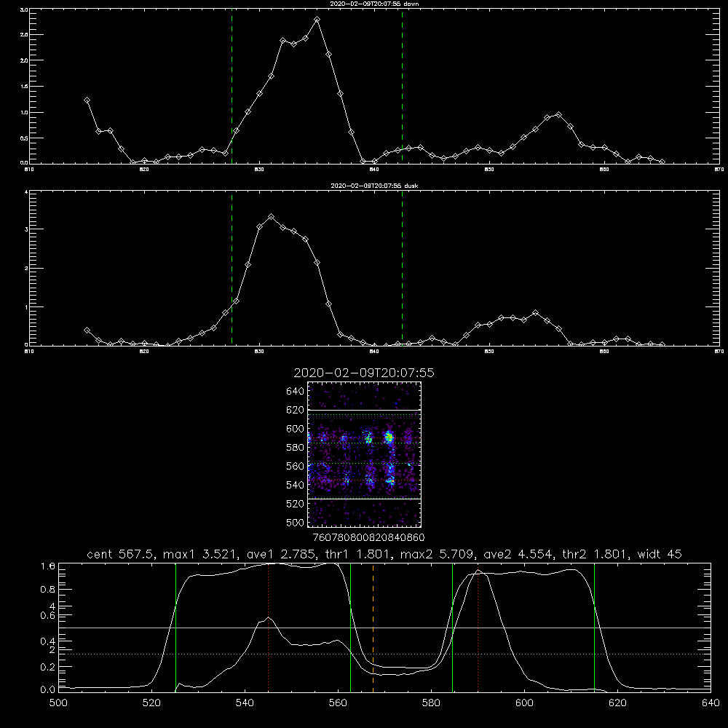Select the first diamond point of dusk curve

click(x=87, y=330)
